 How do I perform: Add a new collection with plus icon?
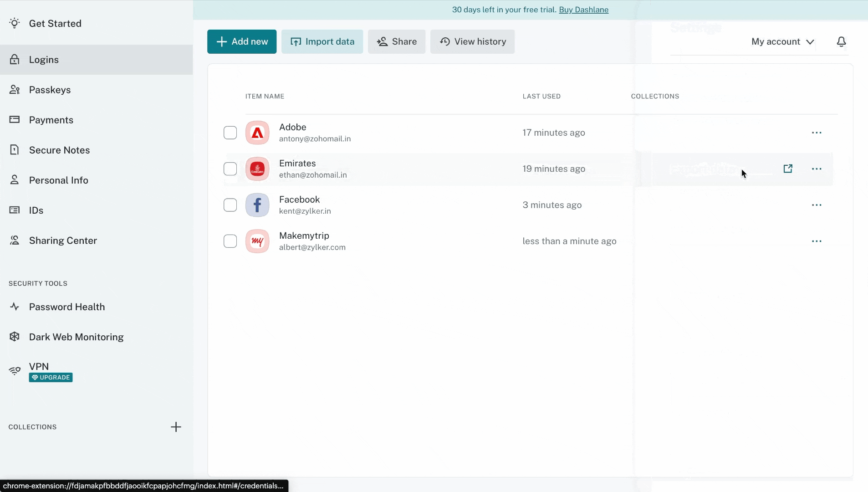click(x=176, y=427)
